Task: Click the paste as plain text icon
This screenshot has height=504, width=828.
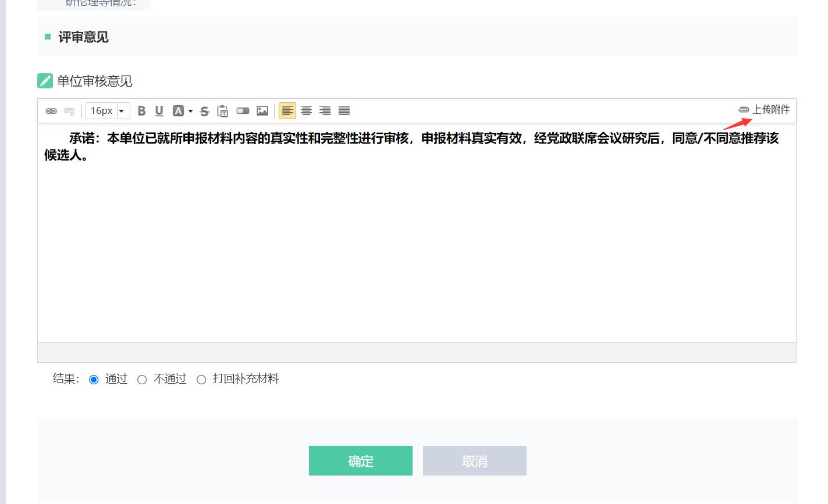Action: pos(222,111)
